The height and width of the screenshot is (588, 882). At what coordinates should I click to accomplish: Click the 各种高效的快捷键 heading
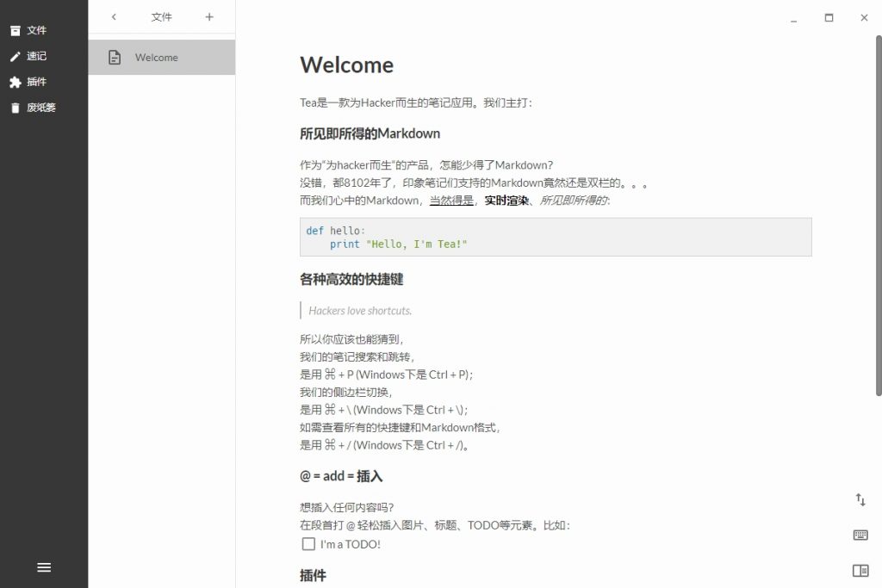click(x=351, y=280)
